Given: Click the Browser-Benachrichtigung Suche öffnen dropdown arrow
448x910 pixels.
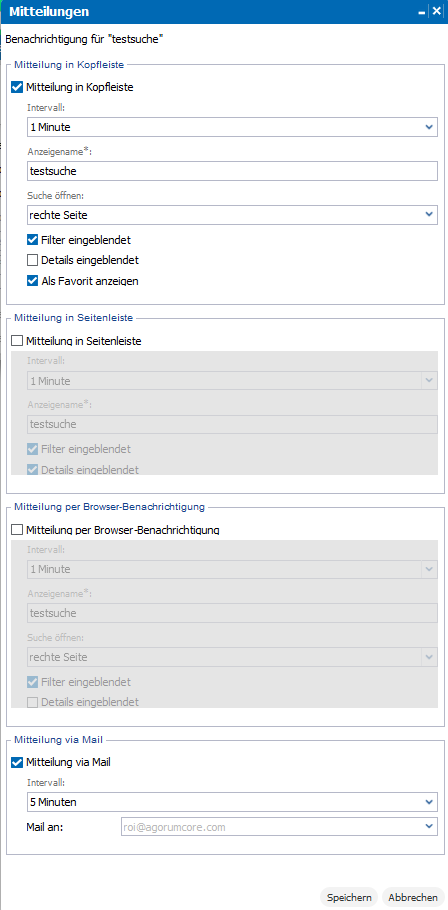Looking at the screenshot, I should (429, 657).
